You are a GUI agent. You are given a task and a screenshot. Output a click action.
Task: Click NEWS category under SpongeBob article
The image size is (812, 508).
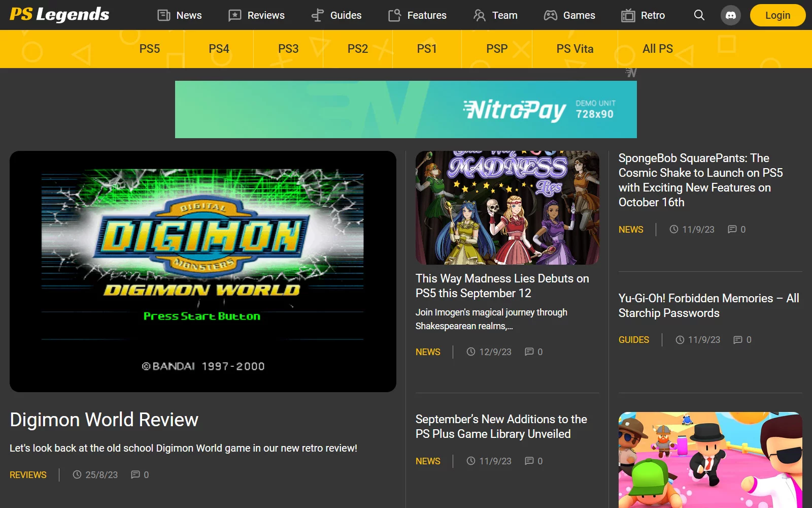(631, 229)
